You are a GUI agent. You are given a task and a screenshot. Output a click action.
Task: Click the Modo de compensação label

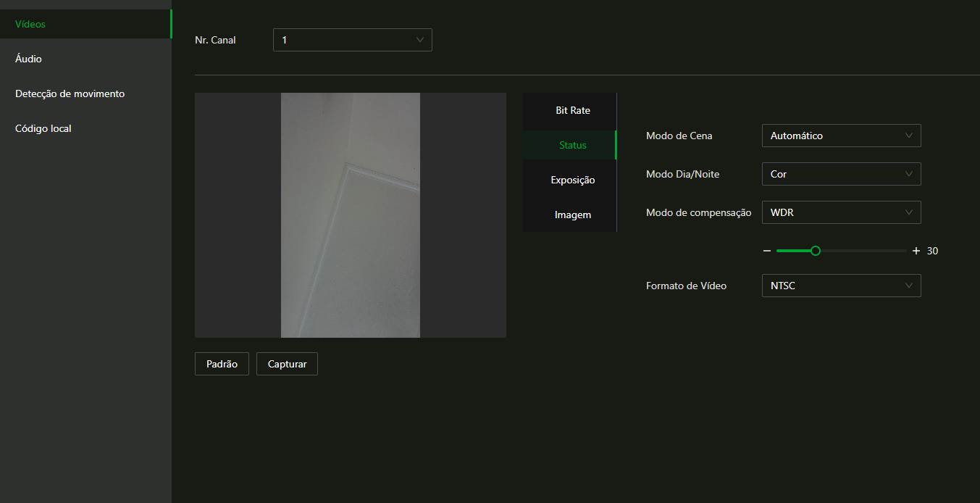point(698,212)
